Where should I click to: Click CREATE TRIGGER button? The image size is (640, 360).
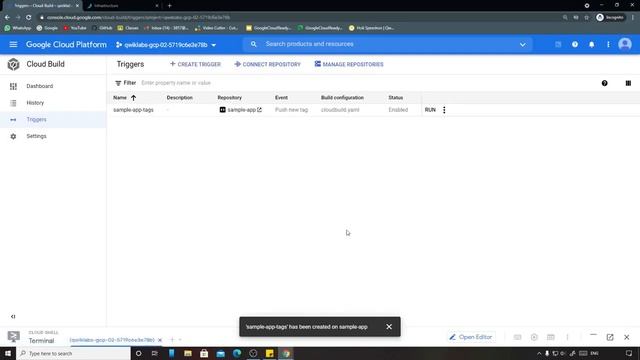click(195, 64)
